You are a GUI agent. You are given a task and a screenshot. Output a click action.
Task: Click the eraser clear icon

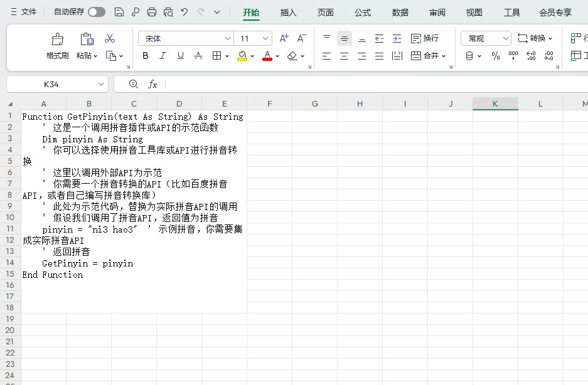click(x=292, y=56)
